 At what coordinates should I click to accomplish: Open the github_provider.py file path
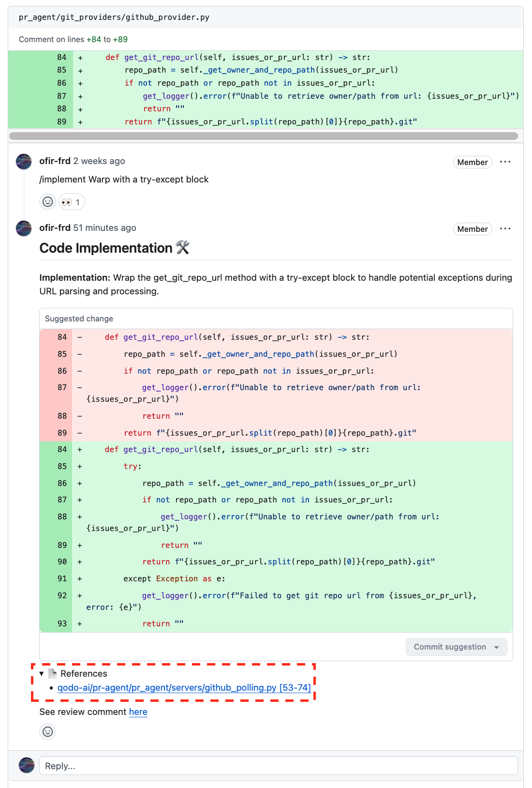tap(114, 17)
